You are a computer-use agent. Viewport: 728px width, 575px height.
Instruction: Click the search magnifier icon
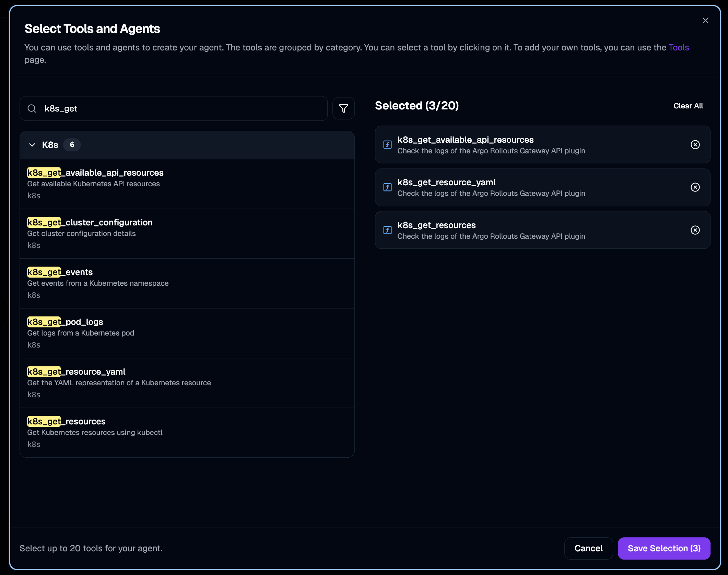click(x=32, y=108)
